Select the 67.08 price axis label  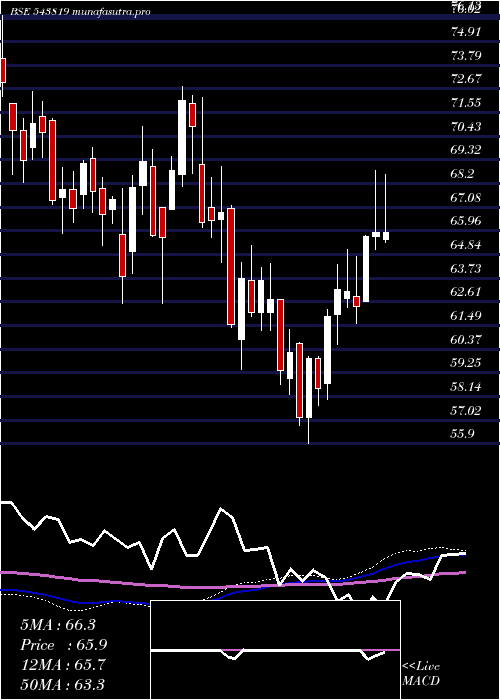[x=466, y=197]
